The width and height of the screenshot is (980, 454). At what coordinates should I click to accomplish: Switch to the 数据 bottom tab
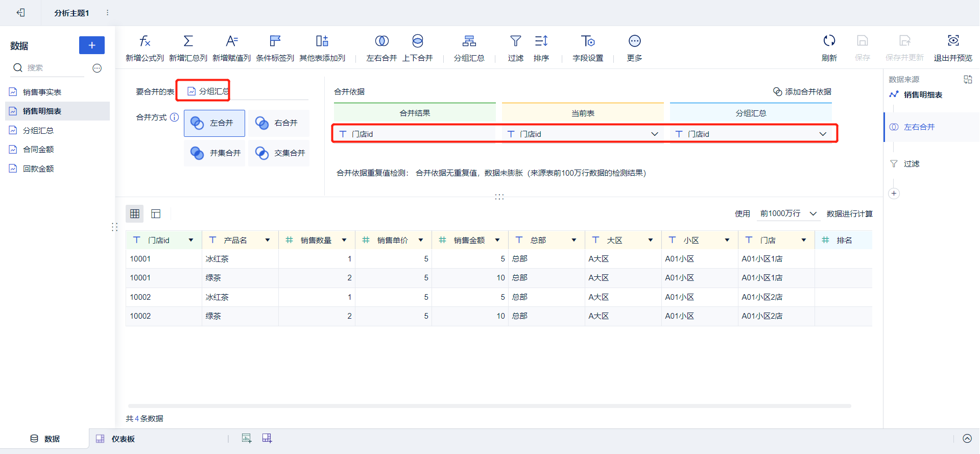(45, 439)
